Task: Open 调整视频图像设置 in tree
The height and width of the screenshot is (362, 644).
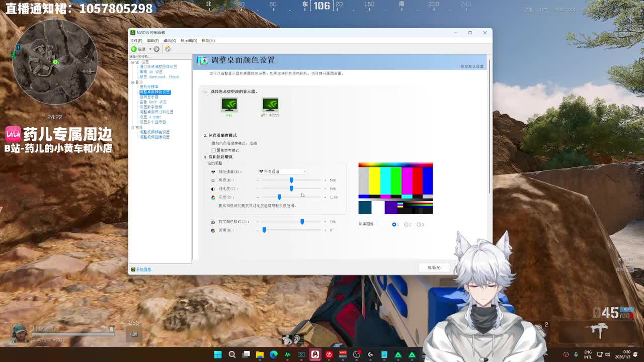Action: click(154, 137)
